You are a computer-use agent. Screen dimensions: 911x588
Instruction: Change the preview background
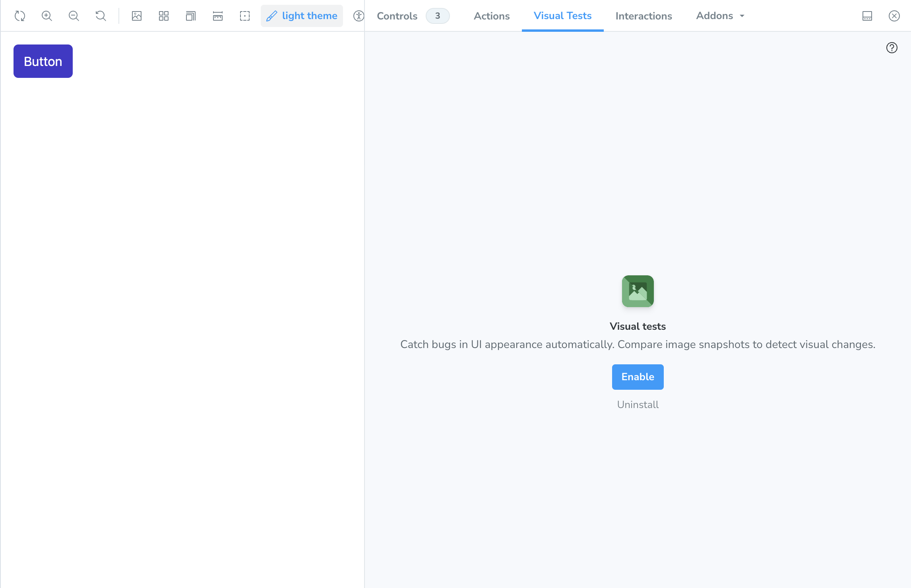136,16
